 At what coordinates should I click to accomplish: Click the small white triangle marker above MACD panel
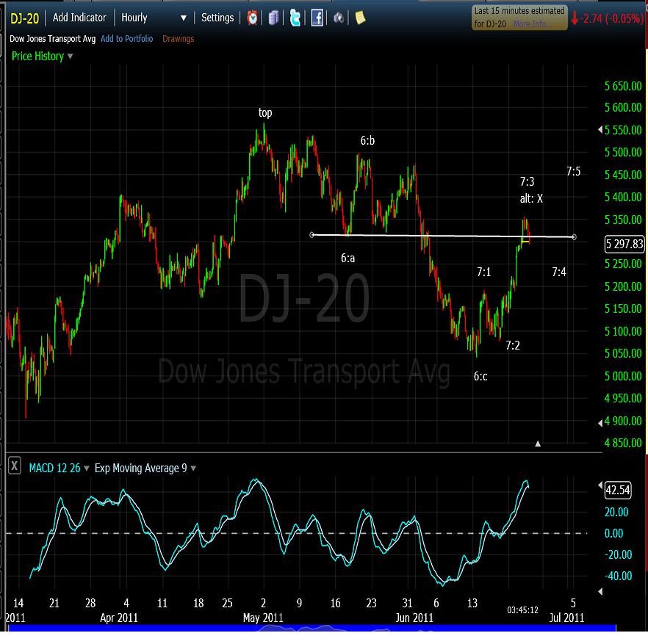point(538,444)
